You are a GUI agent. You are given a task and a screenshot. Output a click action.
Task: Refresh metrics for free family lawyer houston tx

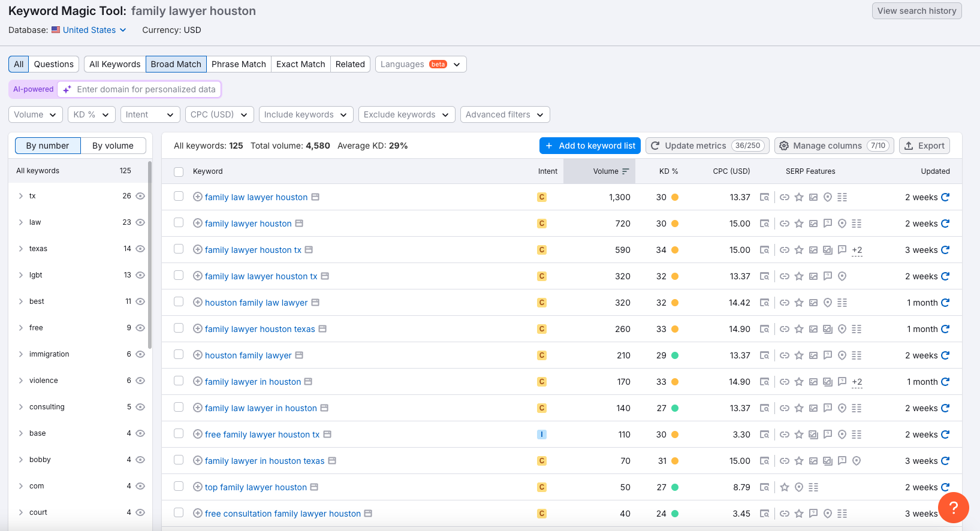pyautogui.click(x=945, y=435)
